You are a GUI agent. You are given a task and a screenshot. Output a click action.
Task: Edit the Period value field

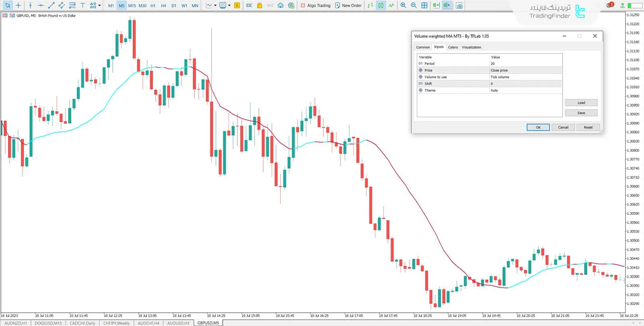click(525, 64)
